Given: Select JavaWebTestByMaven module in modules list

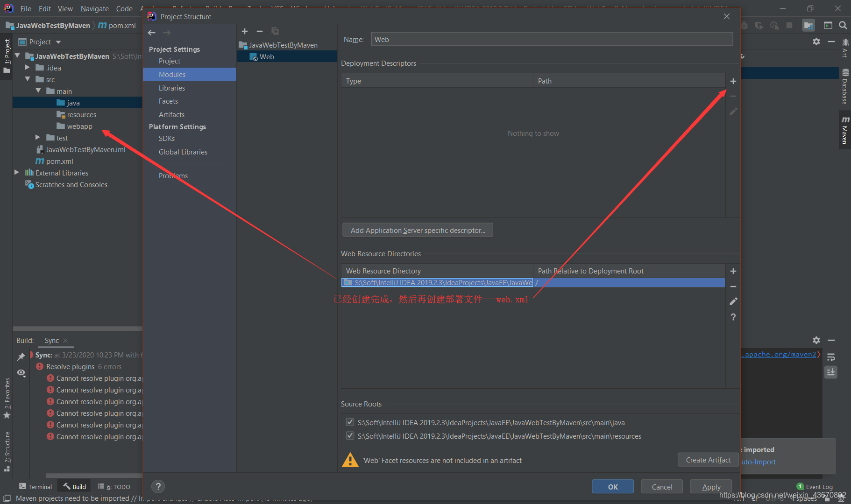Looking at the screenshot, I should tap(278, 45).
